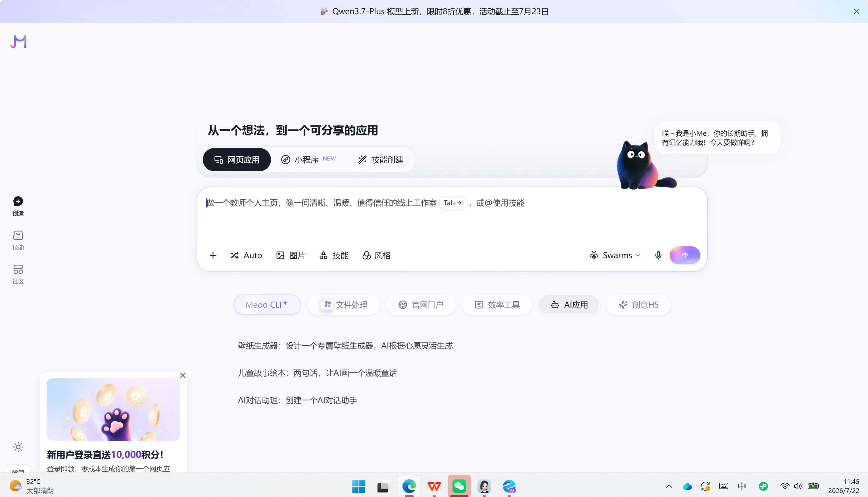Viewport: 868px width, 497px height.
Task: Click the Meoo logo in top-left
Action: [x=18, y=42]
